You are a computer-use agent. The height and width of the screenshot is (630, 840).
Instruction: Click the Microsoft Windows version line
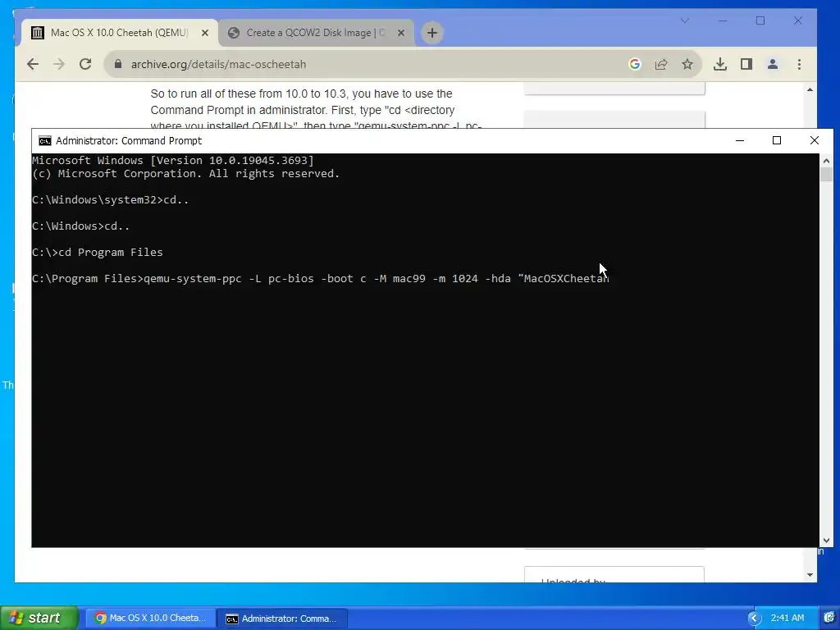click(173, 160)
